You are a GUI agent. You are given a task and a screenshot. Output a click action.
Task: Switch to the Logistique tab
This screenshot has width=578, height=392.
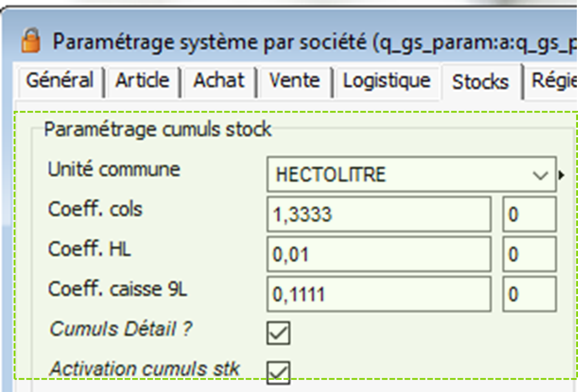coord(386,81)
